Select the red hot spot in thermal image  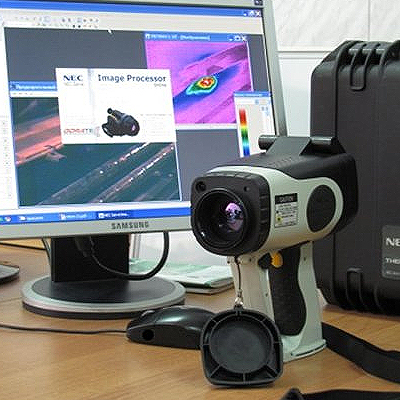click(206, 81)
